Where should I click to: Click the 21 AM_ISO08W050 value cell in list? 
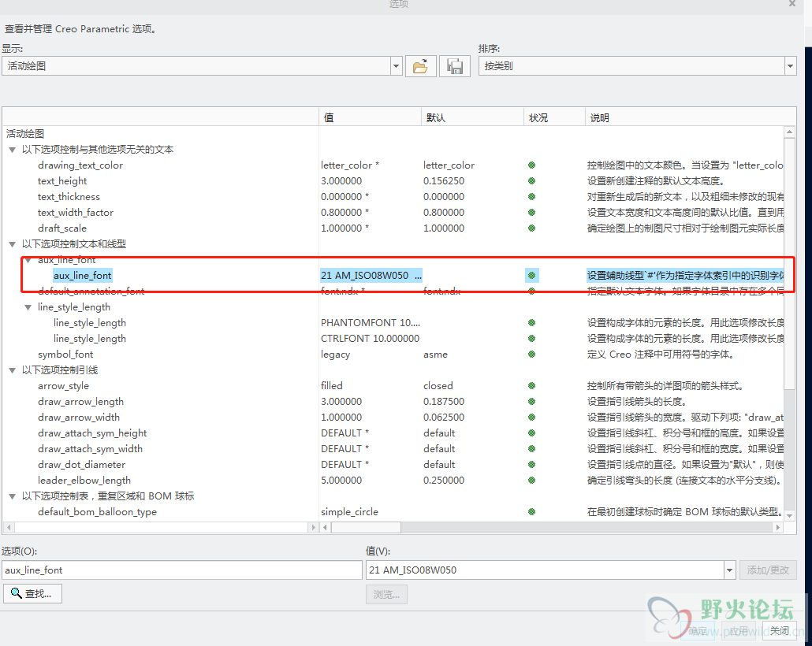click(x=371, y=276)
